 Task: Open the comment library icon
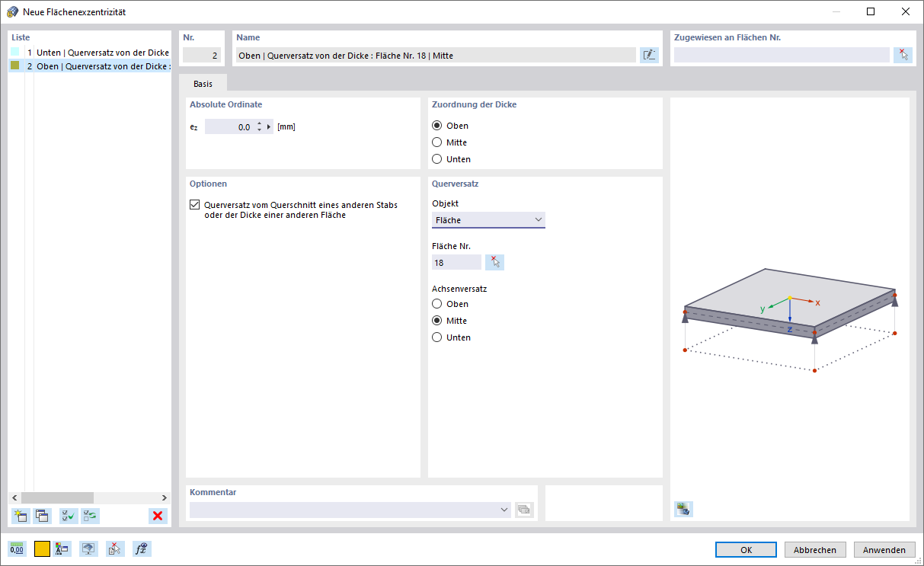[524, 510]
